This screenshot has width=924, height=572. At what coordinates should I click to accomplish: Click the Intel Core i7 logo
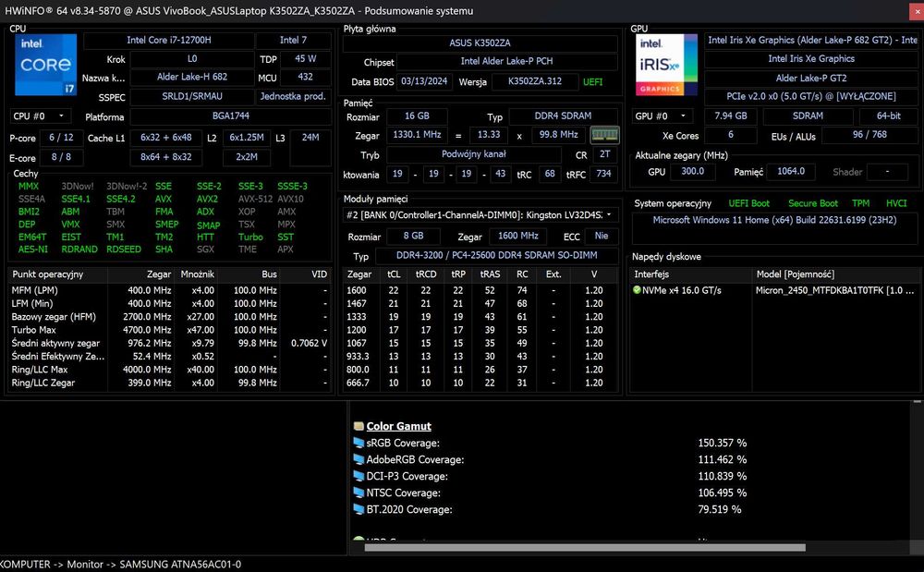pos(45,64)
